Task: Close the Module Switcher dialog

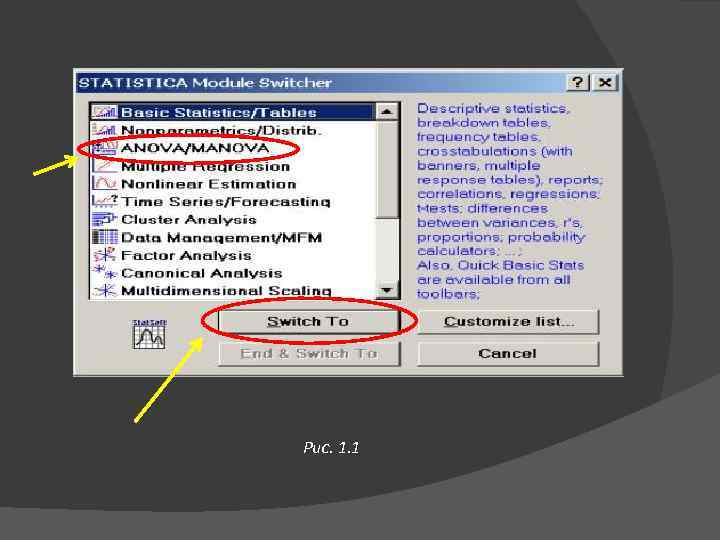Action: coord(605,83)
